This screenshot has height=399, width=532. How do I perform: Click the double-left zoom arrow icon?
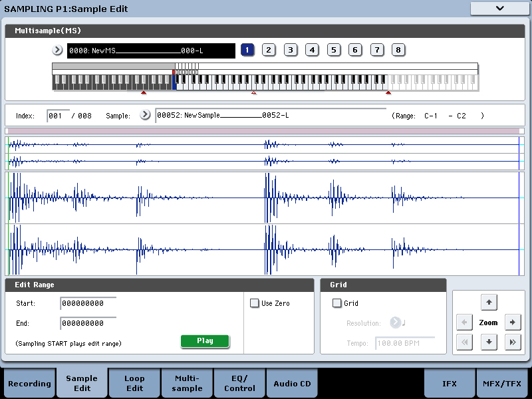click(464, 342)
